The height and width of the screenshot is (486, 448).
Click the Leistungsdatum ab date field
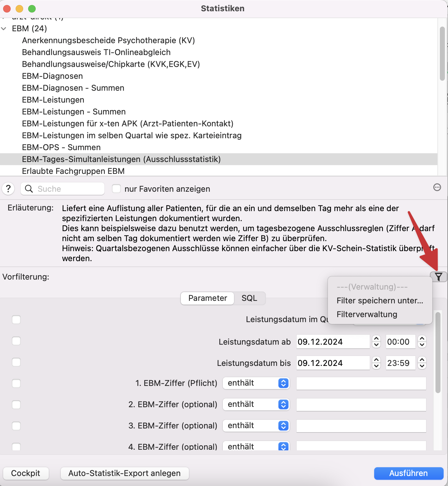pos(333,342)
